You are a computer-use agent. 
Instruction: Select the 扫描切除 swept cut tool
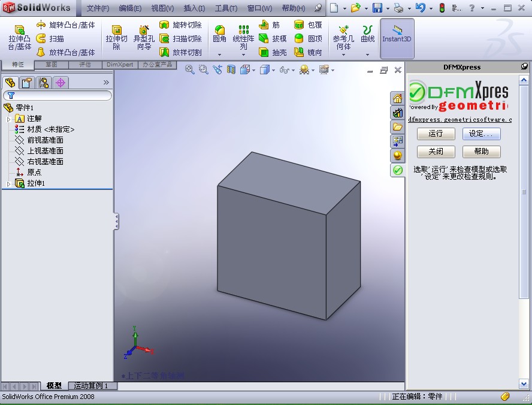pyautogui.click(x=180, y=39)
